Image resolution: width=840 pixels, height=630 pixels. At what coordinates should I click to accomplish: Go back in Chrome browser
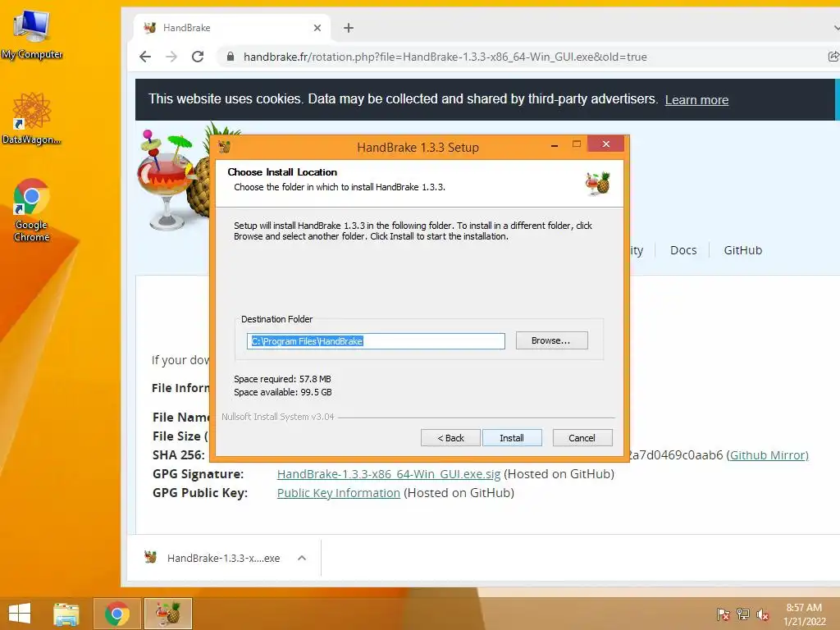point(145,57)
